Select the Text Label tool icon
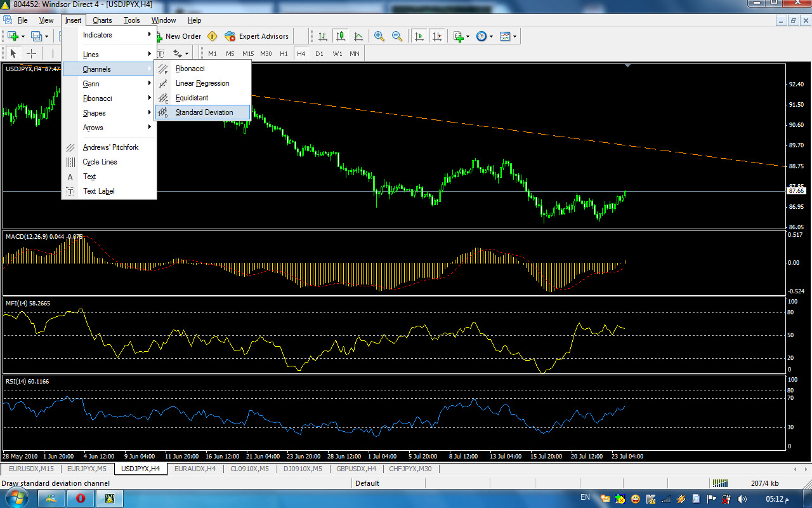 pyautogui.click(x=160, y=53)
